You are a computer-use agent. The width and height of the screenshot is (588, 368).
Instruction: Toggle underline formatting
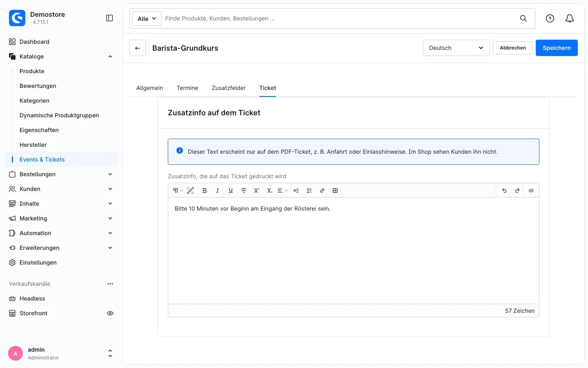231,191
